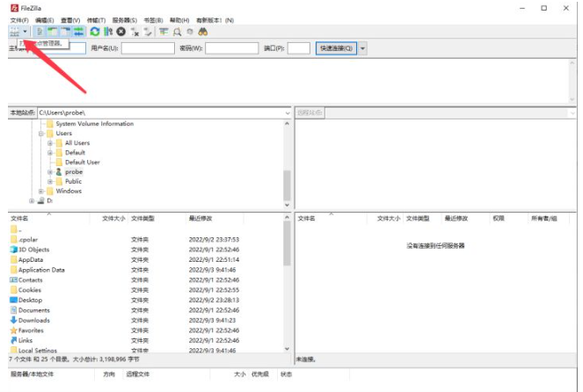Open the Site Manager dropdown arrow

click(25, 32)
